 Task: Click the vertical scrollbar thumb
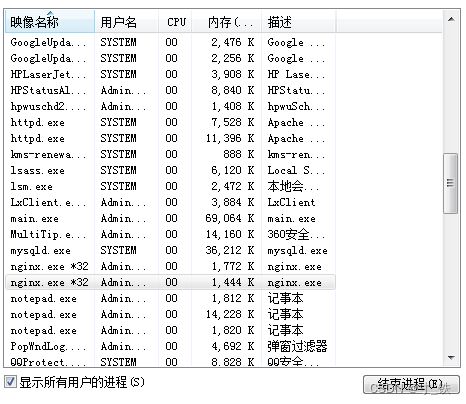(x=451, y=183)
